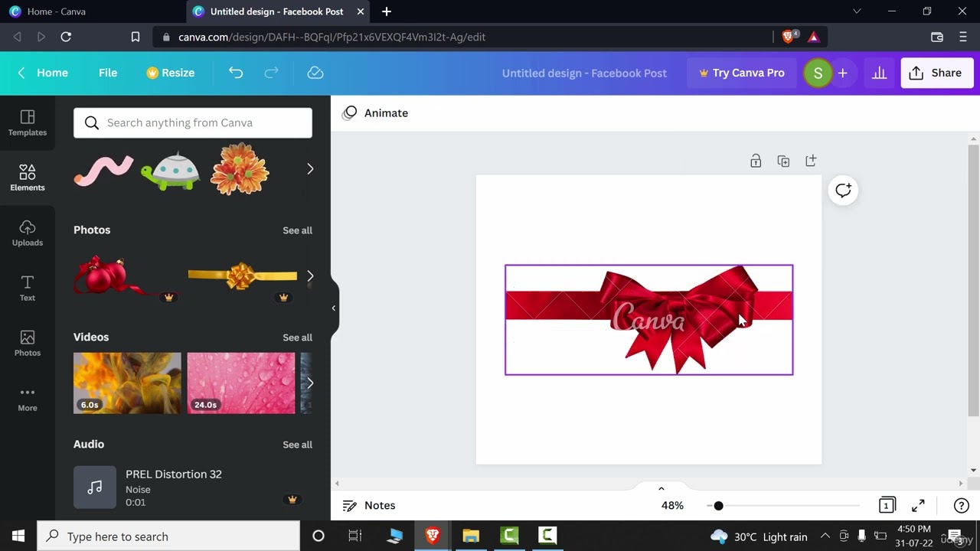See all Photos
The height and width of the screenshot is (551, 980).
click(x=297, y=230)
